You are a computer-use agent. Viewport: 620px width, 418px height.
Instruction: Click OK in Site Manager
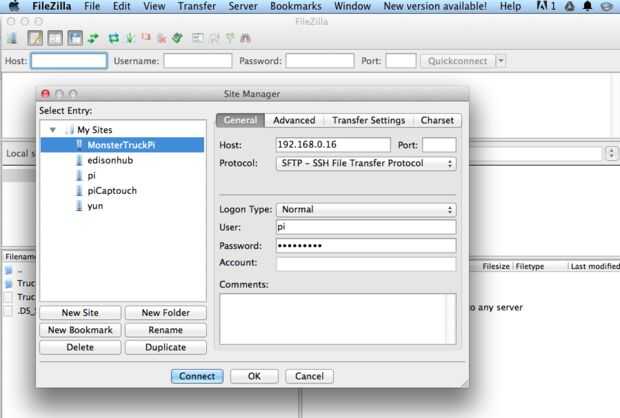click(254, 376)
